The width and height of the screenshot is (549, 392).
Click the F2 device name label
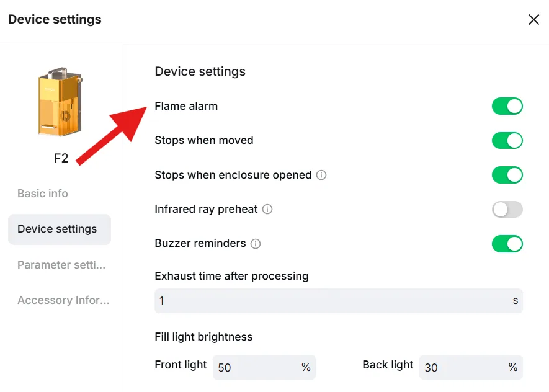(x=61, y=158)
